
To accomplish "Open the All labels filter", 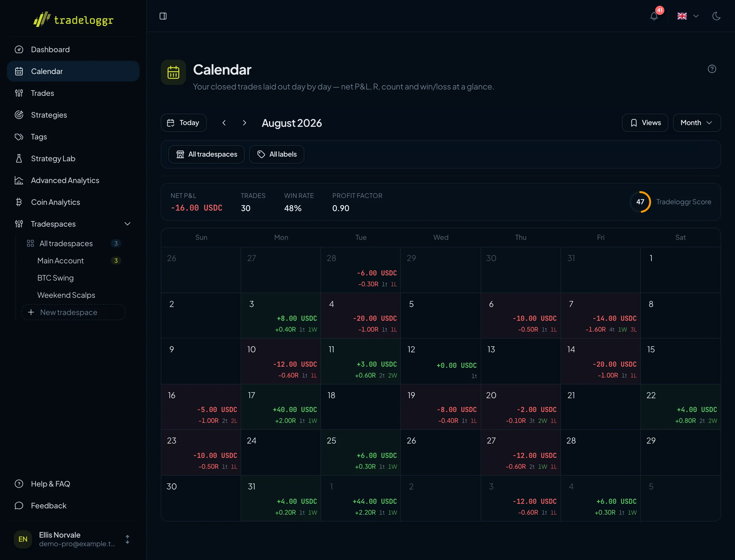I will coord(276,154).
